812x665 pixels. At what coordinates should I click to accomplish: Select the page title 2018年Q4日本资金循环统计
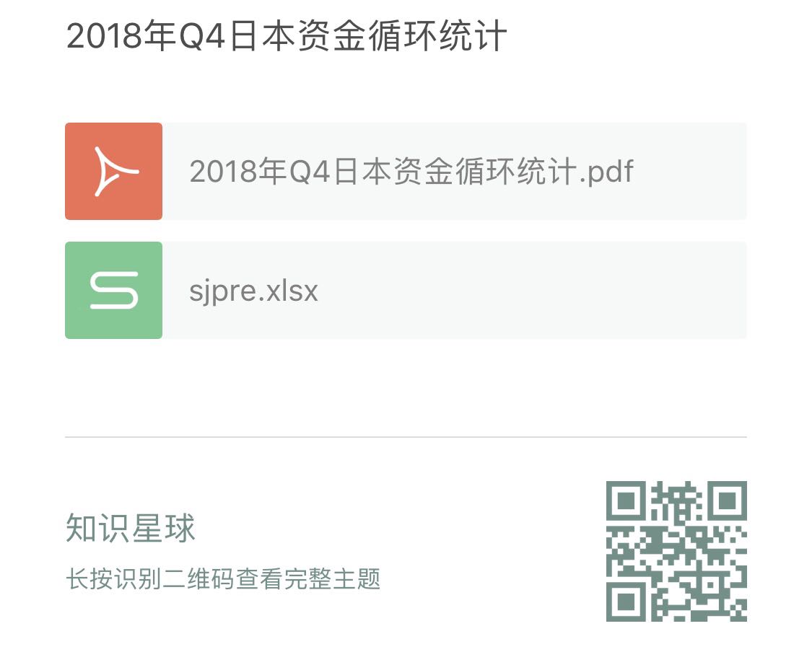tap(287, 33)
